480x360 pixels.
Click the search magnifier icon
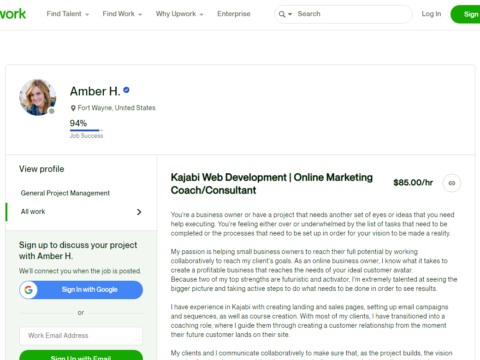[x=282, y=14]
